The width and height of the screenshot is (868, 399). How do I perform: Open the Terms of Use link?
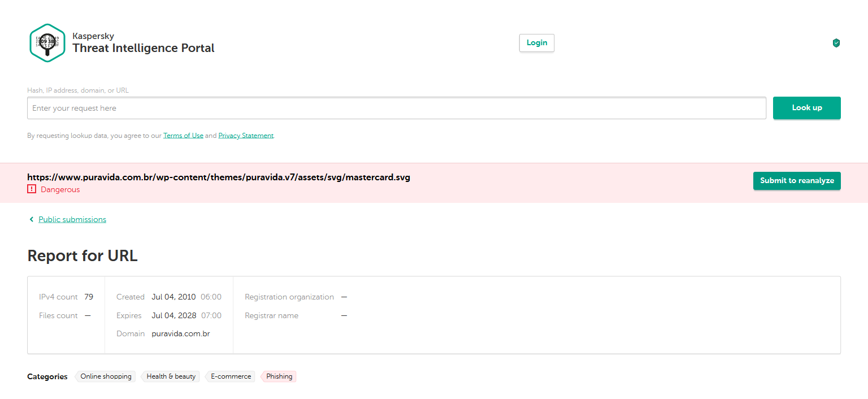(x=183, y=136)
